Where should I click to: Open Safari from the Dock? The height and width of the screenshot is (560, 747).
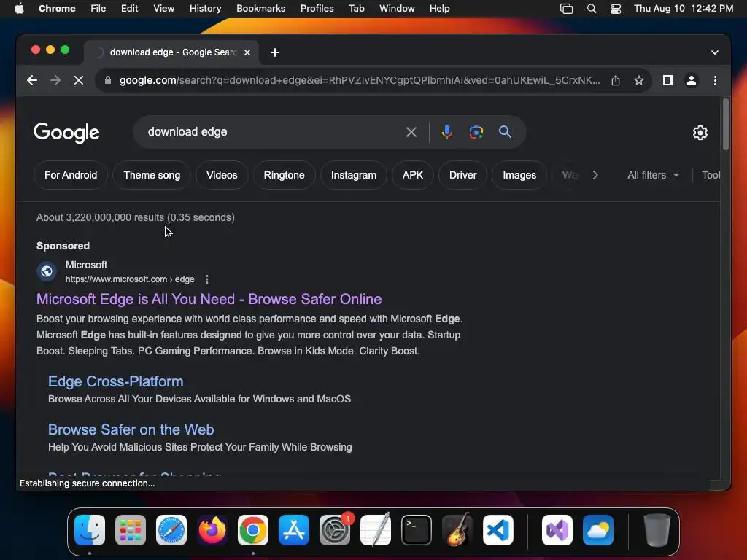(171, 530)
